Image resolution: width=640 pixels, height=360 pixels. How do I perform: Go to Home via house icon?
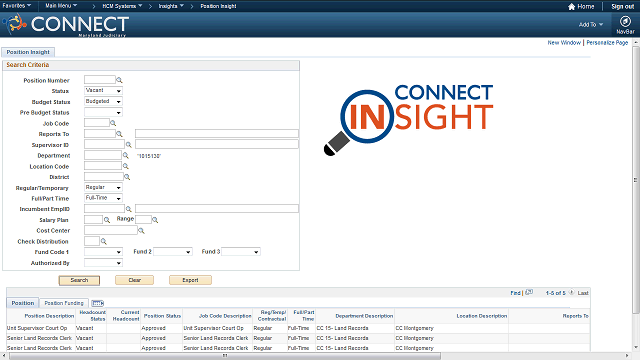click(571, 6)
